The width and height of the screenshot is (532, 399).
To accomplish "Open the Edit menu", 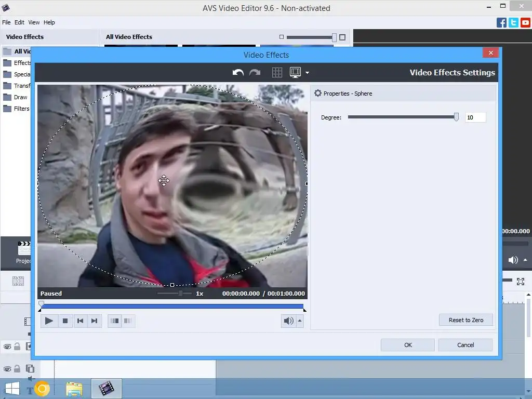I will [x=19, y=22].
